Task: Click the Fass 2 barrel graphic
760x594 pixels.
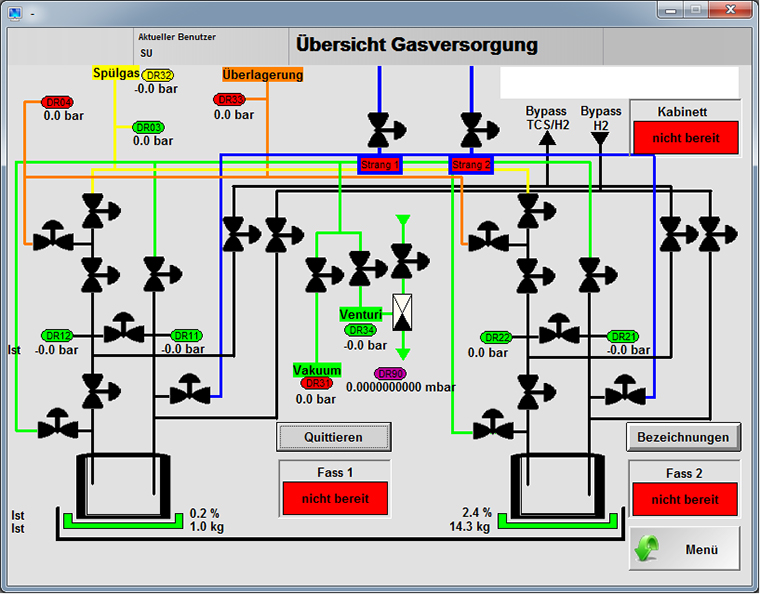Action: click(x=558, y=486)
